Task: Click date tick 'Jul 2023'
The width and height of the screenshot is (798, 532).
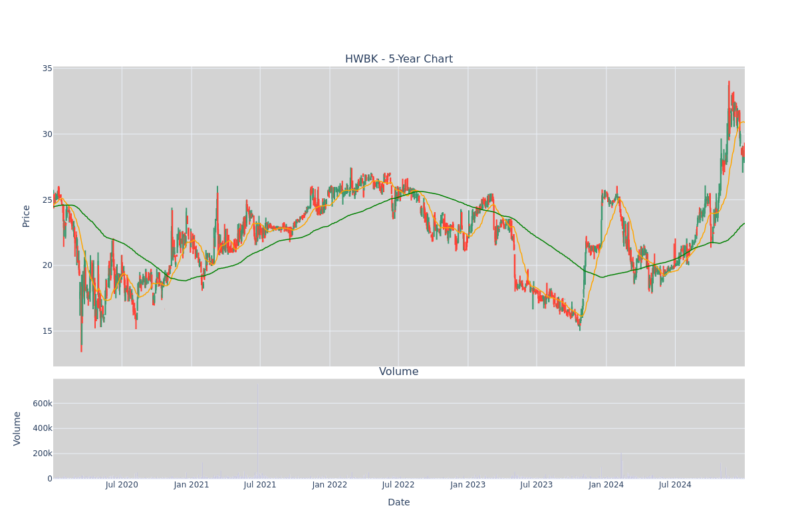Action: tap(537, 485)
